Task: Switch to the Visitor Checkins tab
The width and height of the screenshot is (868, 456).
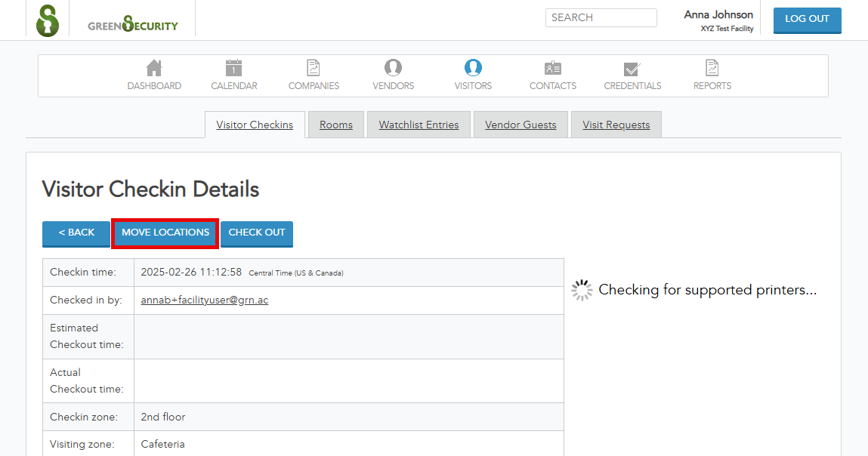Action: [x=255, y=125]
